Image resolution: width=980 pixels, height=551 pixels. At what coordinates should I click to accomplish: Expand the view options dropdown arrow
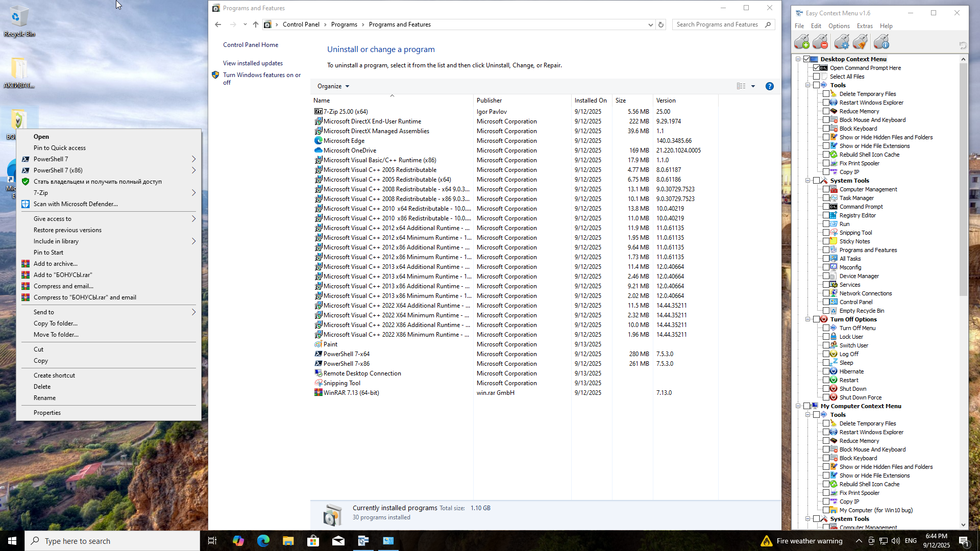click(753, 86)
